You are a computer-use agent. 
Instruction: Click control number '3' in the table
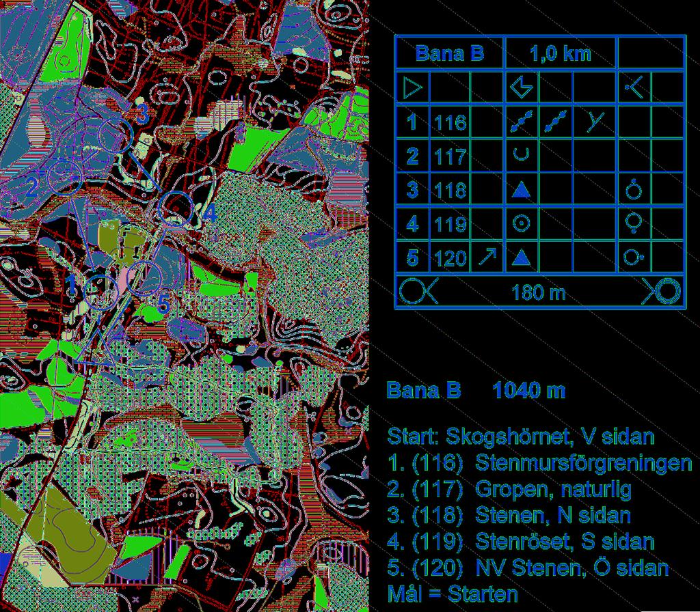pos(412,190)
